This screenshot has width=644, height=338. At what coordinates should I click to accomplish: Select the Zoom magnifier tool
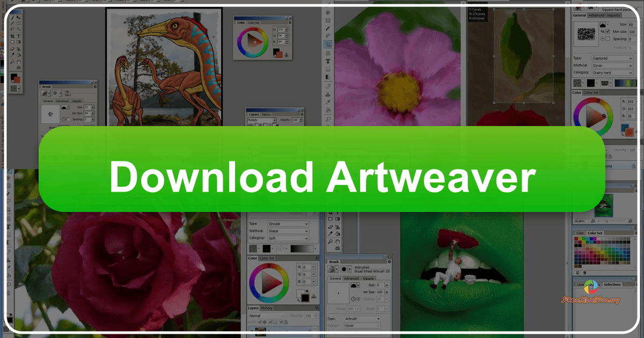tap(12, 61)
